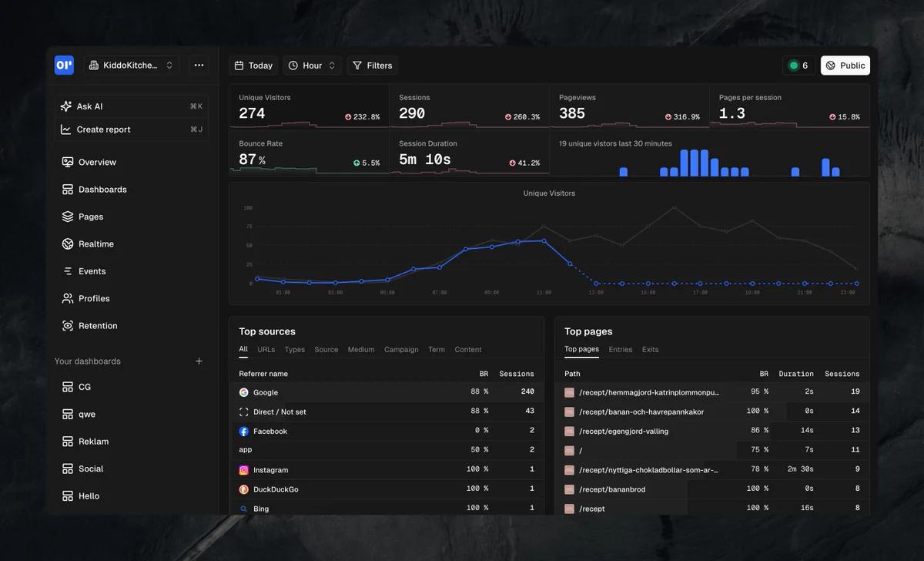The height and width of the screenshot is (561, 924).
Task: Switch Top sources to the Content tab
Action: [468, 350]
